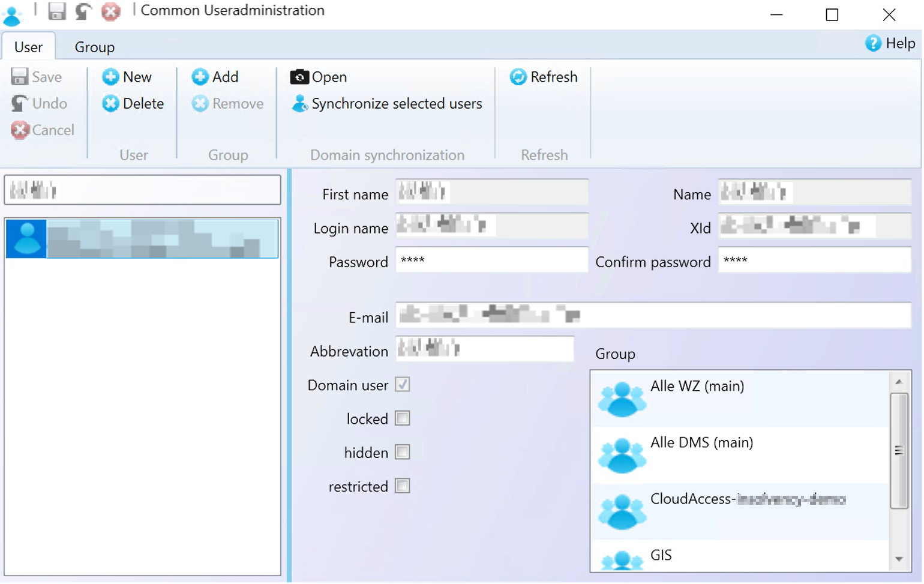Open domain synchronization
This screenshot has width=924, height=584.
click(319, 77)
